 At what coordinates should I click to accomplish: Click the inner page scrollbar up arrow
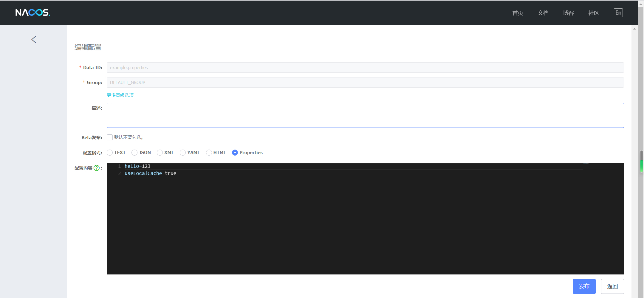point(634,29)
